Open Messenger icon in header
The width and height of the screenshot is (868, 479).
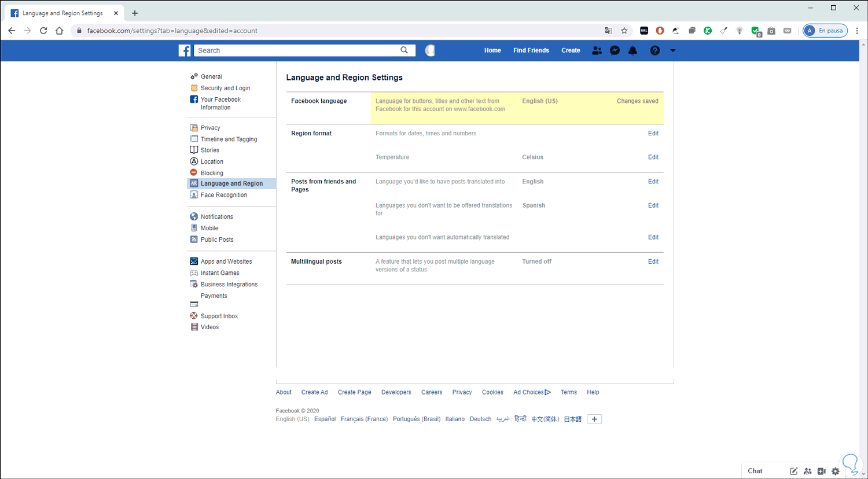pos(615,50)
